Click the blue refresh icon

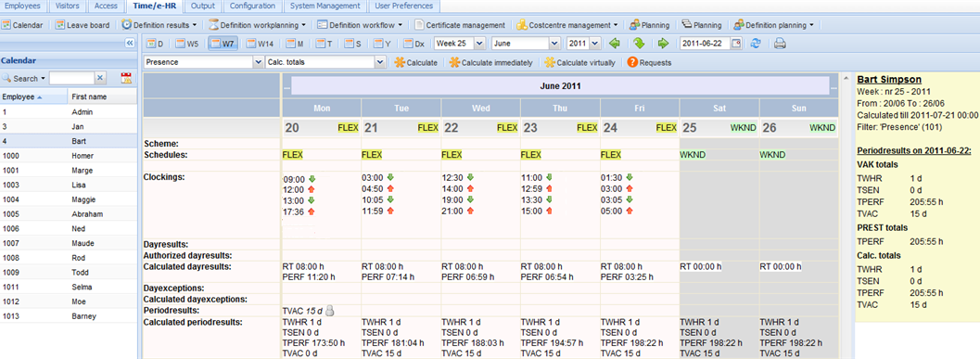[x=756, y=44]
